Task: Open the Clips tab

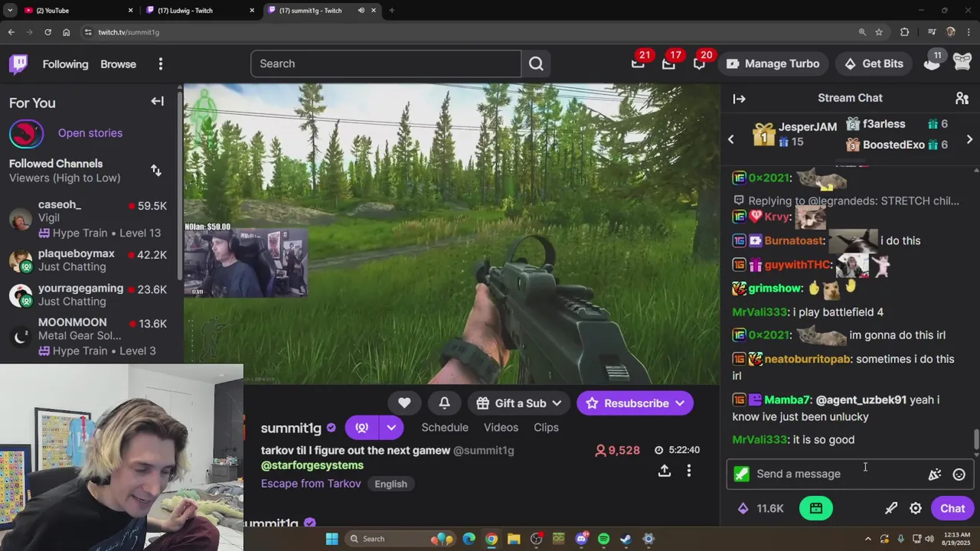Action: coord(546,427)
